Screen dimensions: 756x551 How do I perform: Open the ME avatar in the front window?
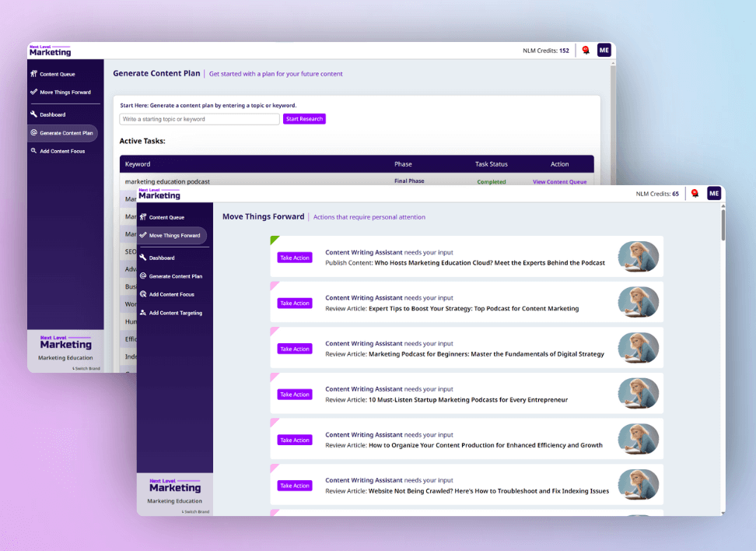(x=713, y=194)
